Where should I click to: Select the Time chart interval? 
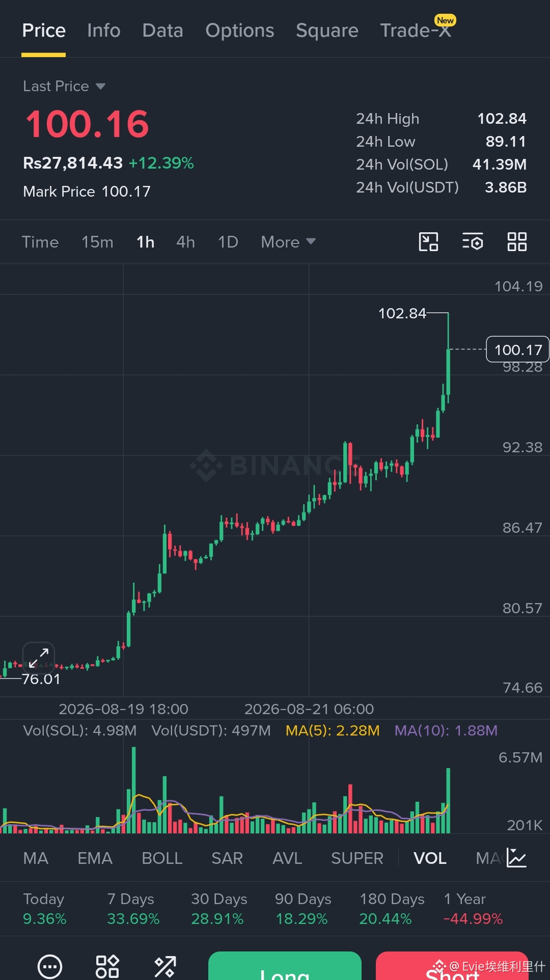pyautogui.click(x=40, y=242)
